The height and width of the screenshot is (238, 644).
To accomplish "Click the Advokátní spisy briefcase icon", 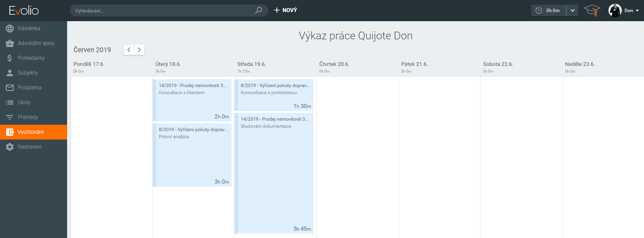I will [x=10, y=43].
